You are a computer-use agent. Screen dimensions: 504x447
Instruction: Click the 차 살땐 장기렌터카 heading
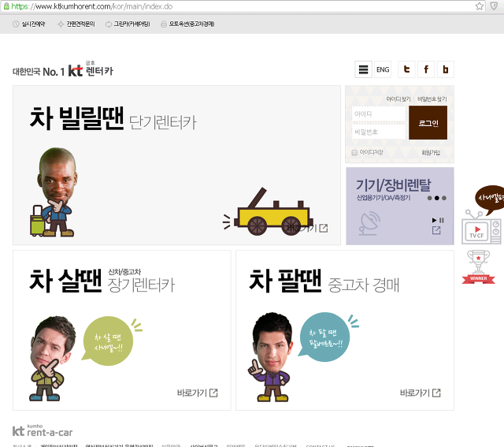point(102,281)
